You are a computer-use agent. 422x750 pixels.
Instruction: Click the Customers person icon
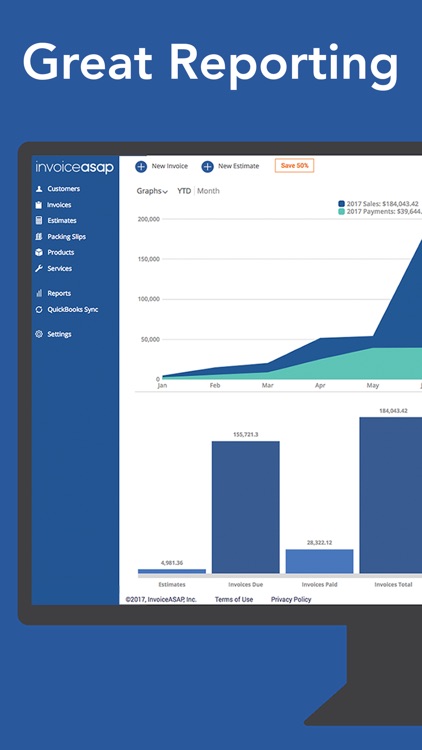(x=39, y=189)
